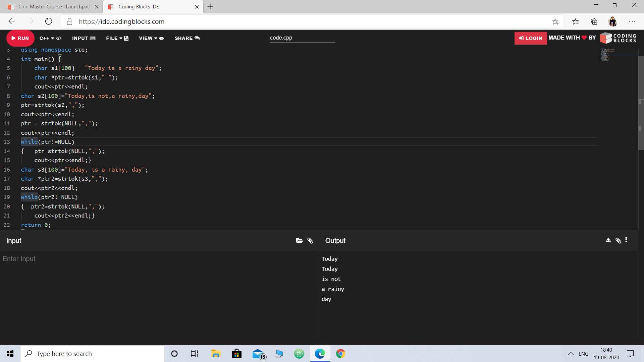
Task: Click the Login button
Action: (x=530, y=38)
